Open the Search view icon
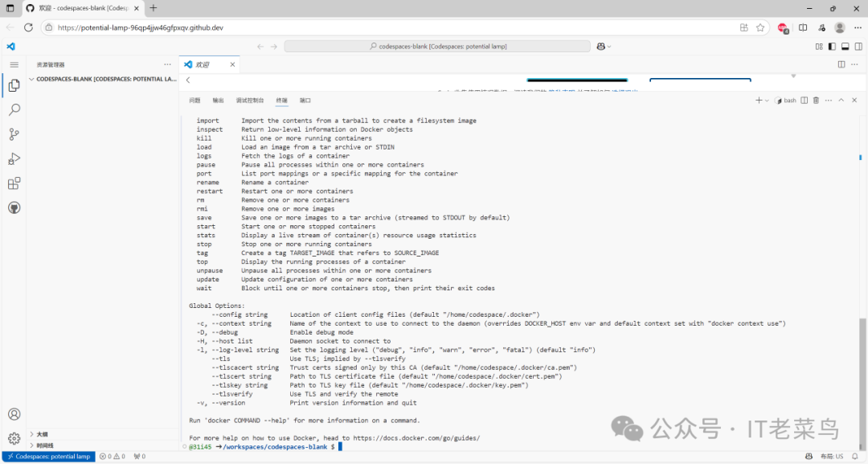Screen dimensions: 868x464 [x=14, y=109]
